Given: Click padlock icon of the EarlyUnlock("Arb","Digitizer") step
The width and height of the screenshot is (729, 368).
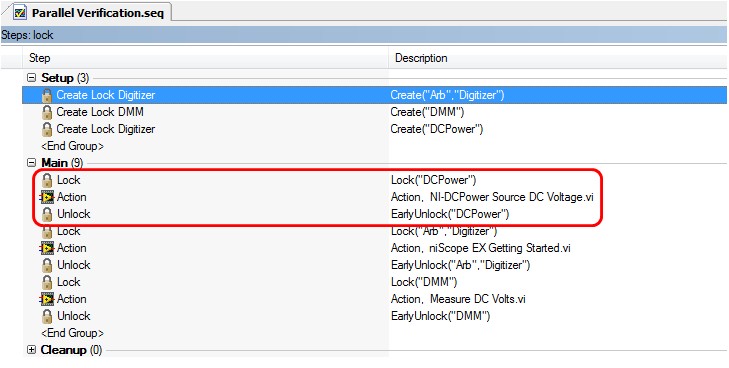Looking at the screenshot, I should pyautogui.click(x=47, y=265).
